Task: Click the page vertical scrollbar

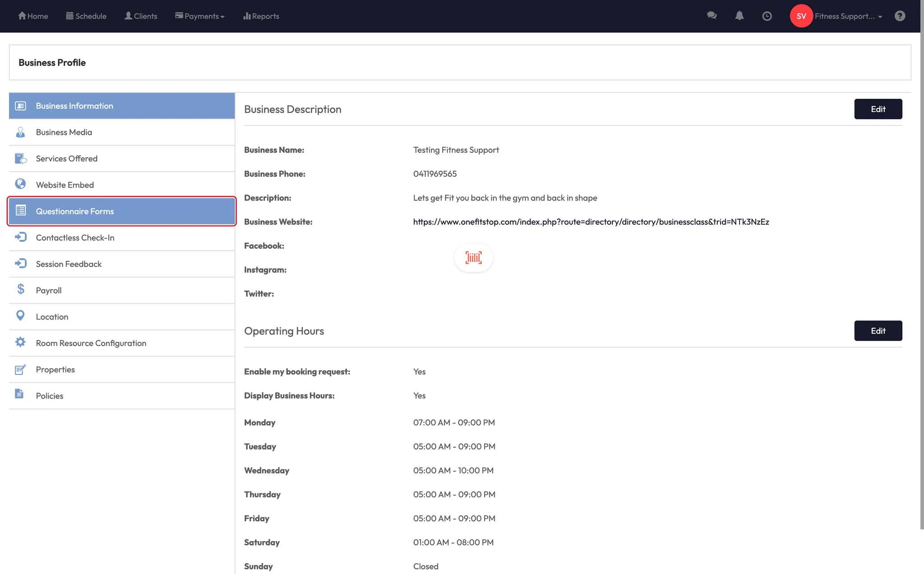Action: coord(922,271)
